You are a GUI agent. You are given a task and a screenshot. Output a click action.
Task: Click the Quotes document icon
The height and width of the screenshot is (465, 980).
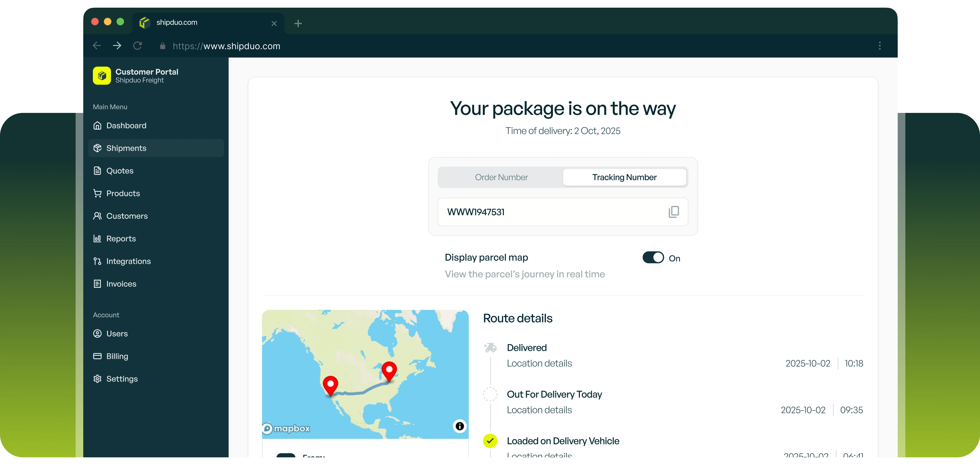click(97, 171)
